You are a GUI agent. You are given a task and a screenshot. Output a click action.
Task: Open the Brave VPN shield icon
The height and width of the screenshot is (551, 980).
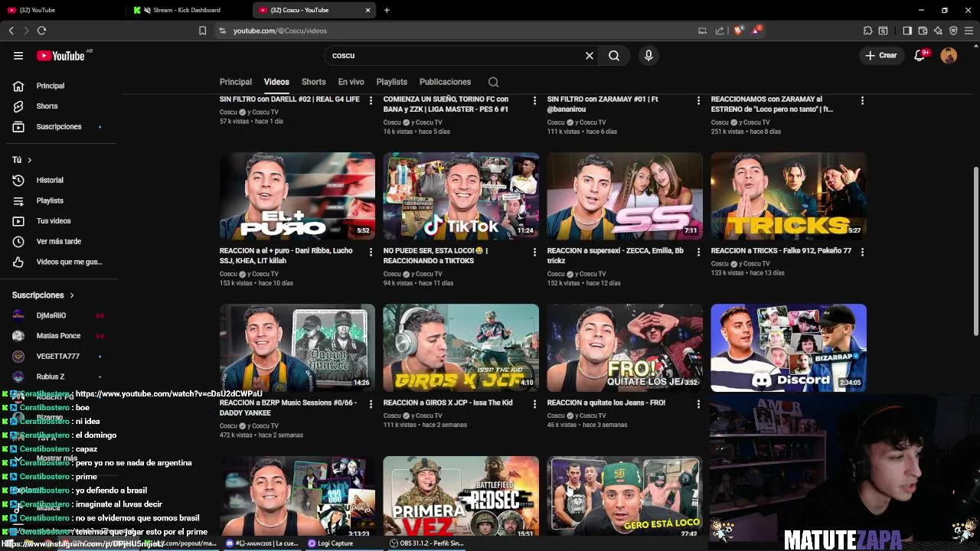(953, 31)
